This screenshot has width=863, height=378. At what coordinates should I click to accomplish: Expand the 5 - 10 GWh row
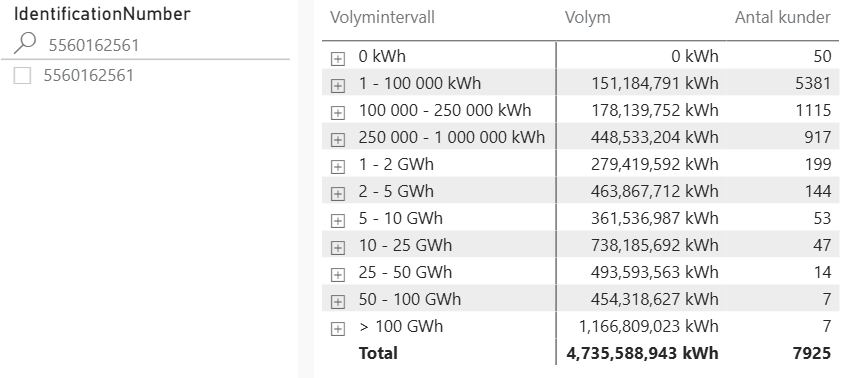tap(337, 220)
